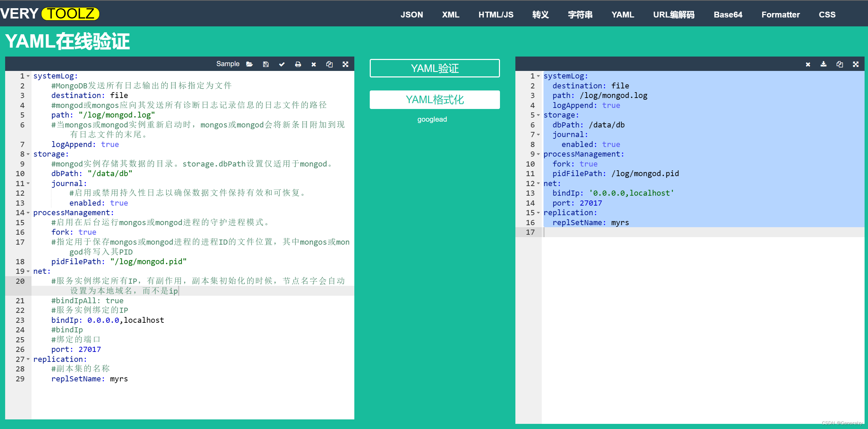Click the print icon in left editor toolbar
The width and height of the screenshot is (868, 429).
tap(298, 64)
